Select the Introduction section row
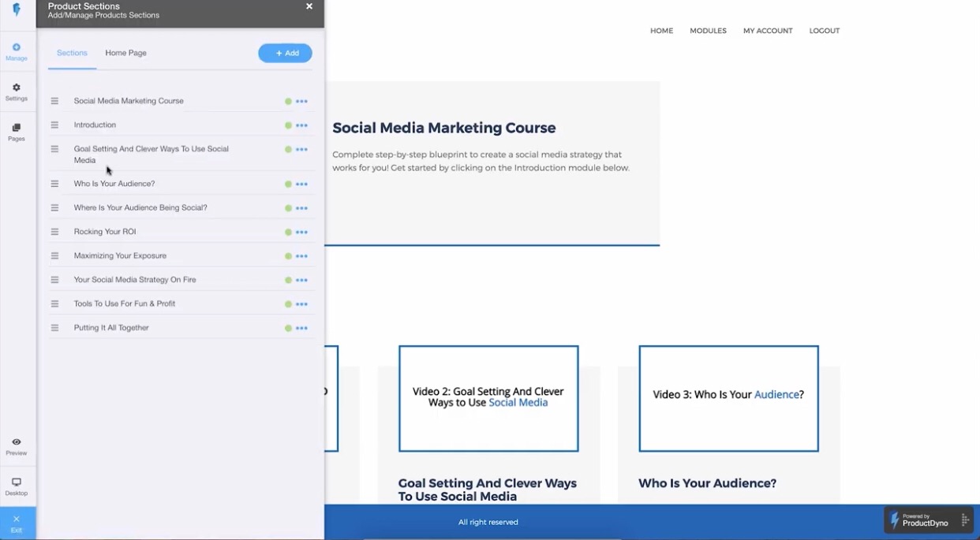980x540 pixels. pos(181,125)
